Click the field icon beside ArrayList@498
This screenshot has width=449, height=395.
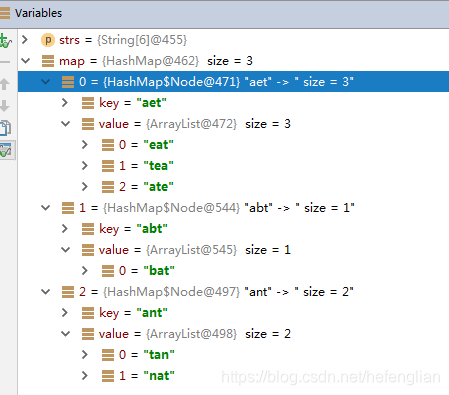pos(88,334)
